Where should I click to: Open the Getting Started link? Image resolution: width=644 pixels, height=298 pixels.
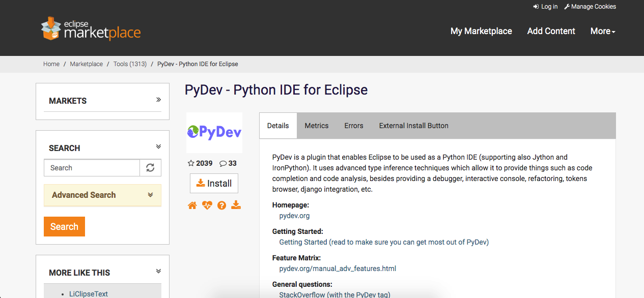point(384,242)
